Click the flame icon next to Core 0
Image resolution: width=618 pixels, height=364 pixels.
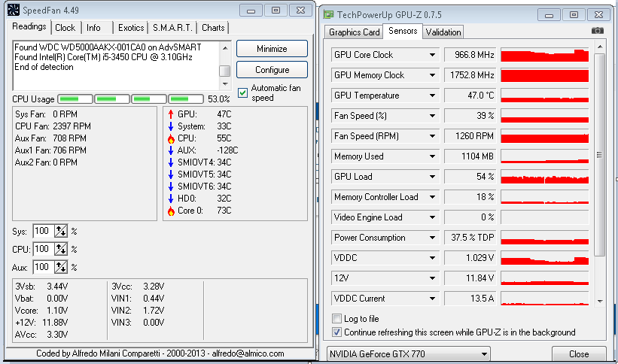171,211
